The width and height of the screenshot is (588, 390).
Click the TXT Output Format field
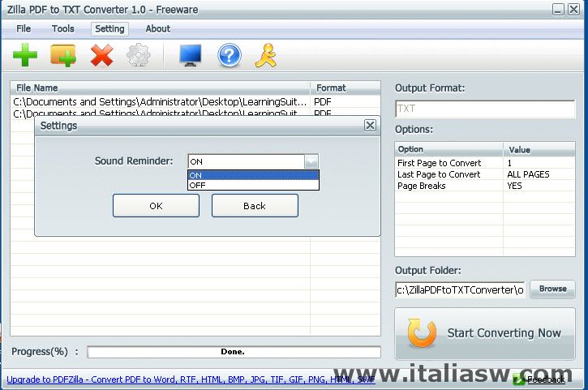click(x=485, y=109)
